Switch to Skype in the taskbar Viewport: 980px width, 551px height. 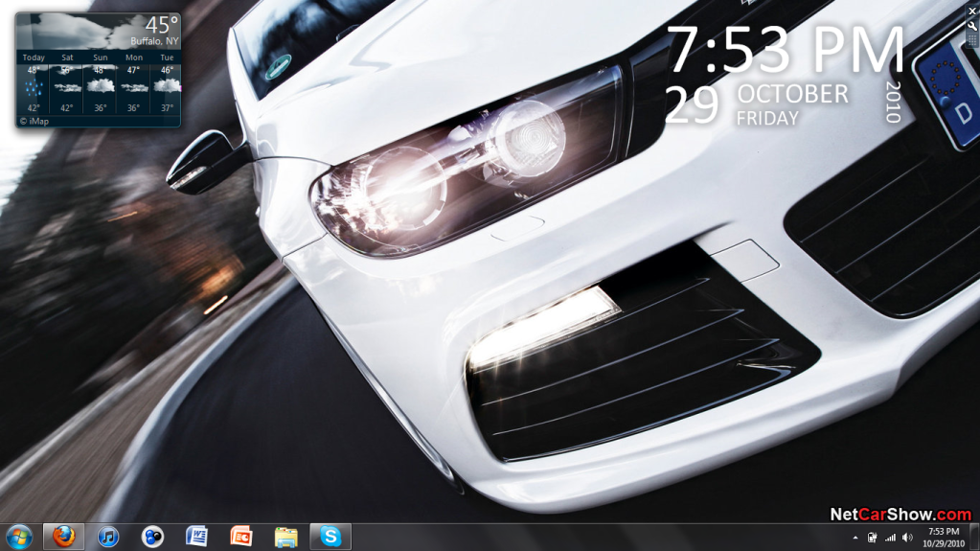click(x=330, y=538)
